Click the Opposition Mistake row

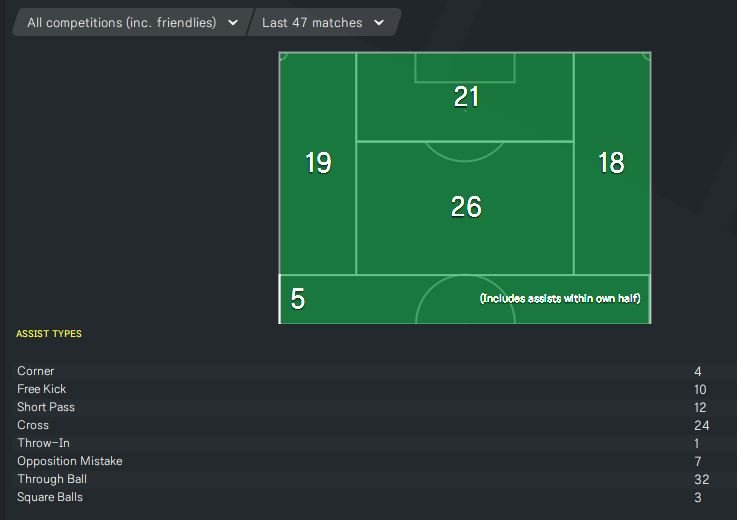tap(70, 461)
